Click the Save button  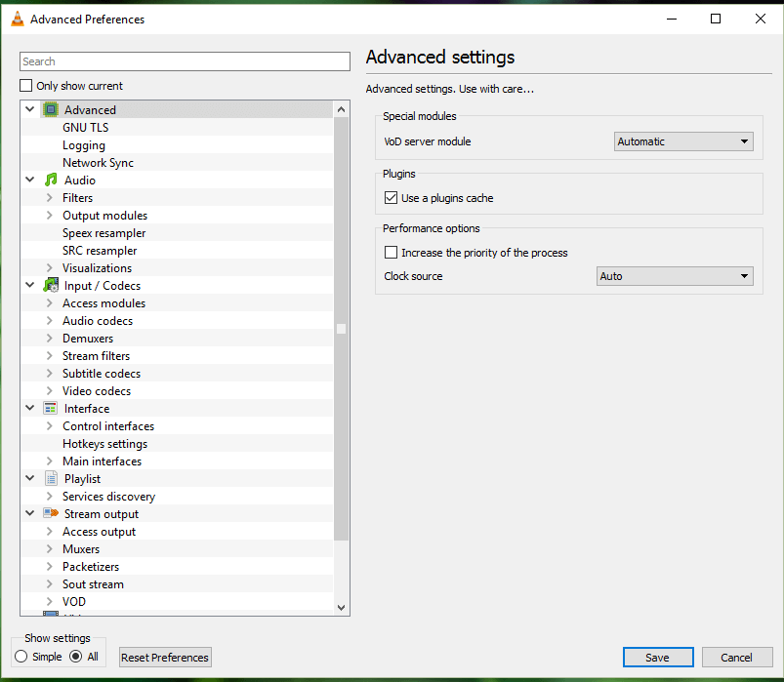click(658, 657)
